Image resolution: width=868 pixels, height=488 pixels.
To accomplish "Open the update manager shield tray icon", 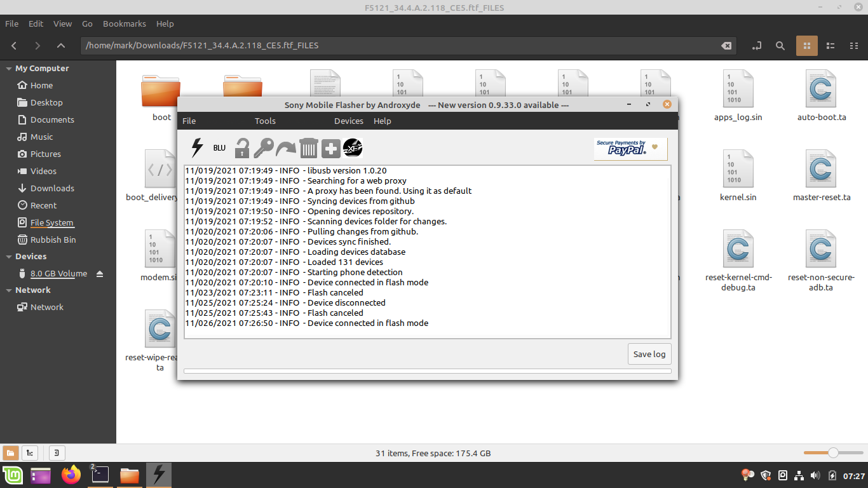I will click(766, 475).
